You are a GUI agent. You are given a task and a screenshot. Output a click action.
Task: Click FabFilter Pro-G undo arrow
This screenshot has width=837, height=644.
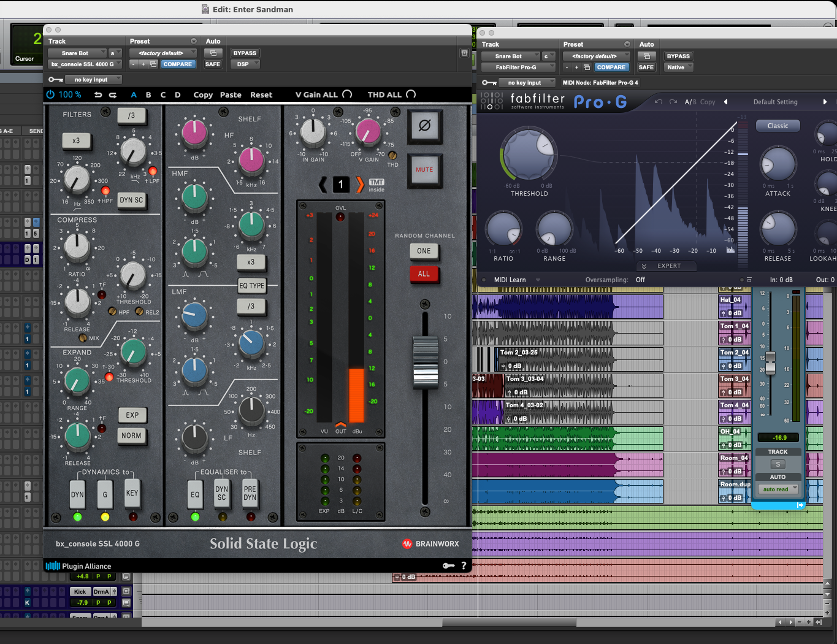(x=658, y=102)
